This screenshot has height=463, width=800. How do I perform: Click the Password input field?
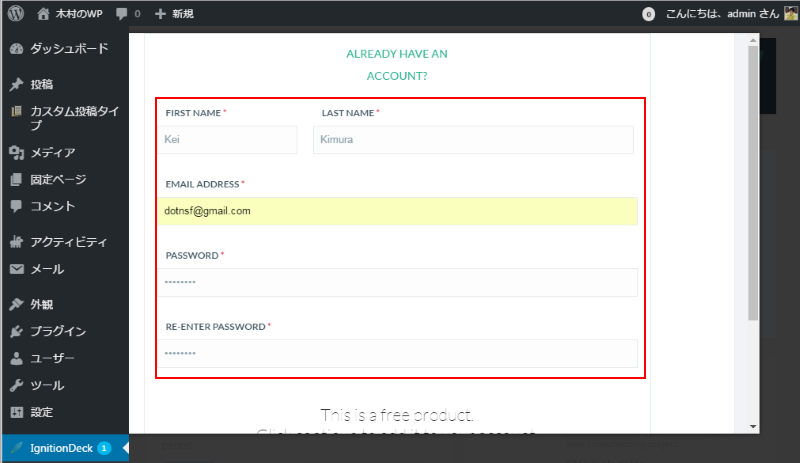pyautogui.click(x=397, y=282)
